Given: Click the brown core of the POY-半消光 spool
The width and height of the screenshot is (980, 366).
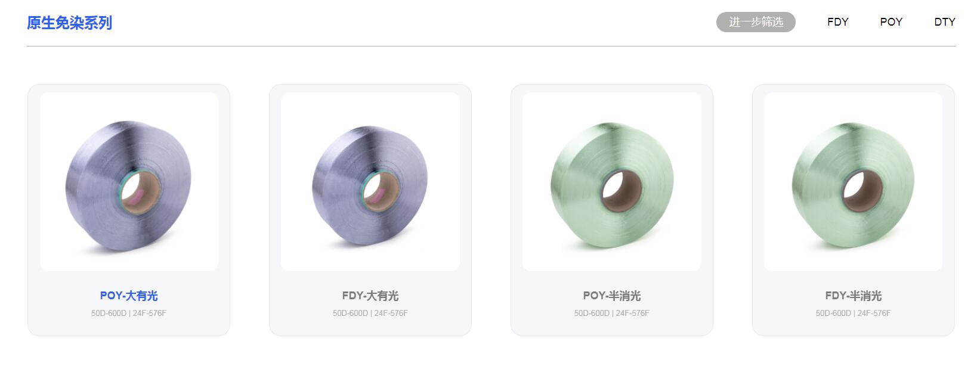Looking at the screenshot, I should pos(621,191).
